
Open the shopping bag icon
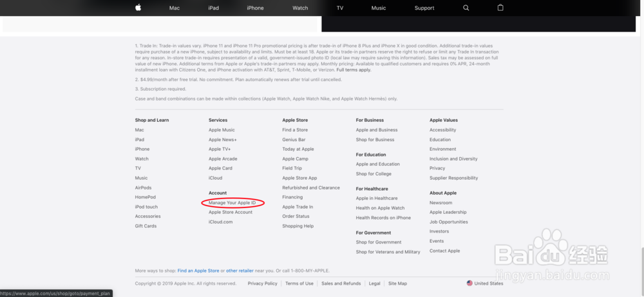click(x=500, y=7)
